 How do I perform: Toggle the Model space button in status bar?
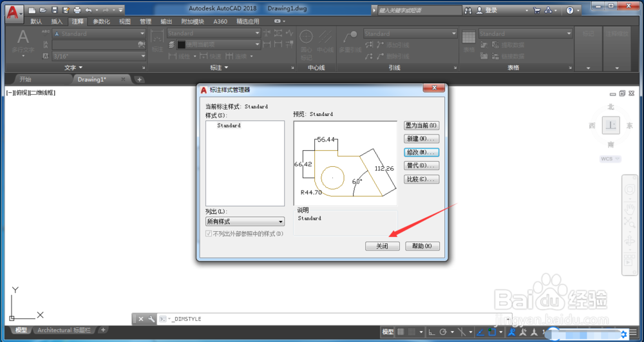point(388,332)
